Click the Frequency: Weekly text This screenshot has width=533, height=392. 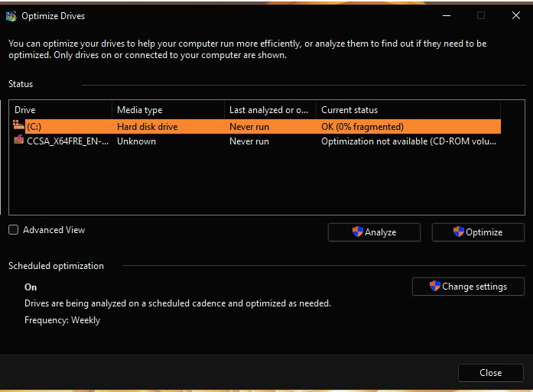tap(62, 320)
